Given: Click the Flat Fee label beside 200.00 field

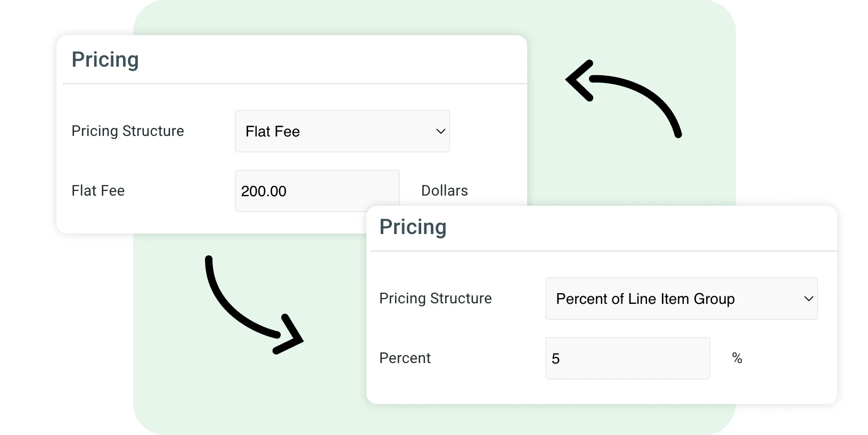Looking at the screenshot, I should [x=98, y=191].
